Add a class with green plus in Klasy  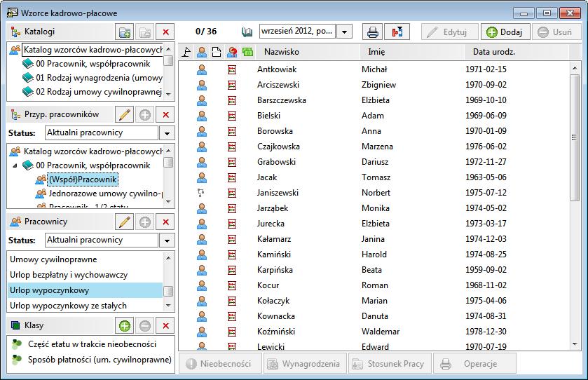point(125,325)
